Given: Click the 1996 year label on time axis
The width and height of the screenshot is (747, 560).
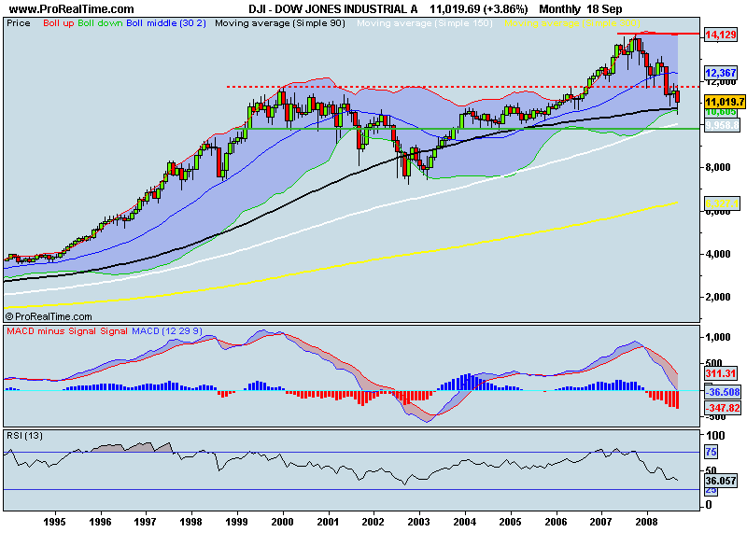Looking at the screenshot, I should 100,522.
